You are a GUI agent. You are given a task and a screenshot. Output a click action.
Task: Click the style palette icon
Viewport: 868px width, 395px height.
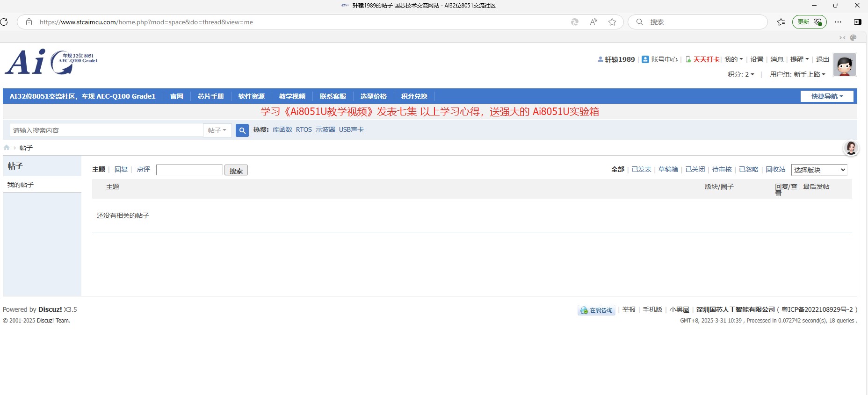pyautogui.click(x=853, y=37)
